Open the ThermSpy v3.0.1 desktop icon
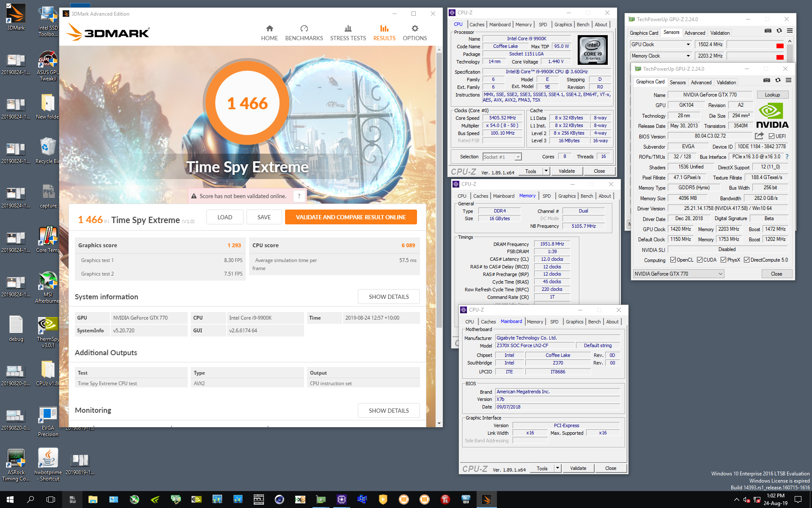The image size is (812, 508). [x=48, y=332]
